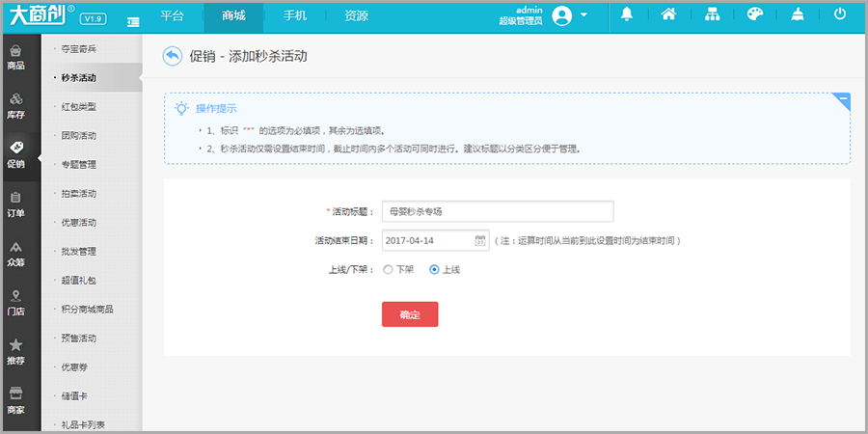Click the clear cache broom icon
Screen dimensions: 868x434
(x=798, y=14)
